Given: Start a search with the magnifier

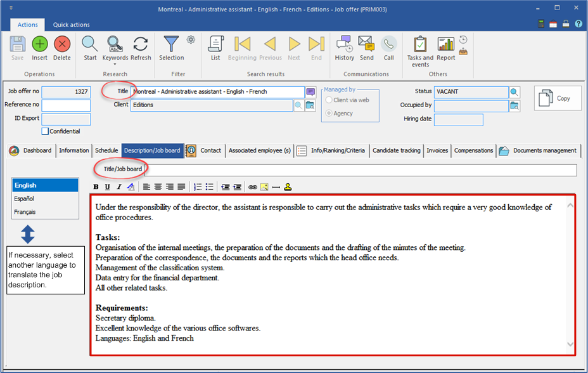Looking at the screenshot, I should (90, 44).
